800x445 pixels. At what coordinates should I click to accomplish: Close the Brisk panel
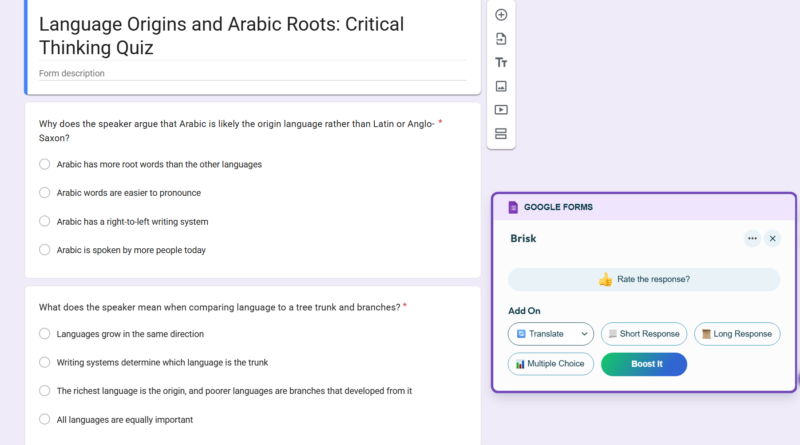coord(773,238)
